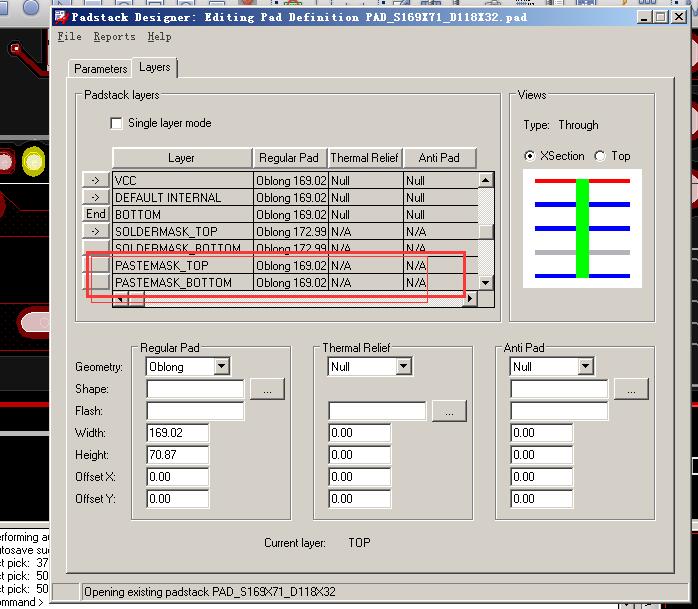The width and height of the screenshot is (698, 609).
Task: Open the Reports menu
Action: point(114,37)
